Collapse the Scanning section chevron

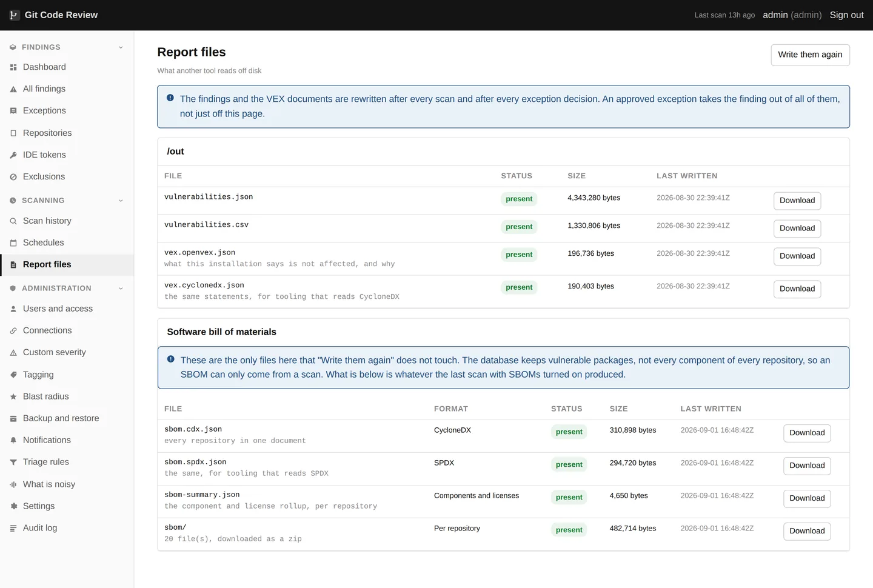pos(121,201)
